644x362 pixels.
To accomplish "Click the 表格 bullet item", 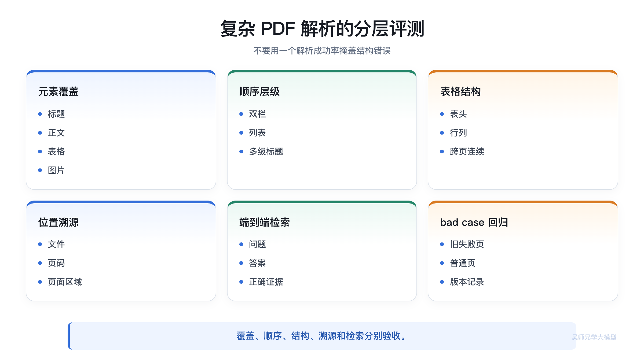I will tap(56, 152).
